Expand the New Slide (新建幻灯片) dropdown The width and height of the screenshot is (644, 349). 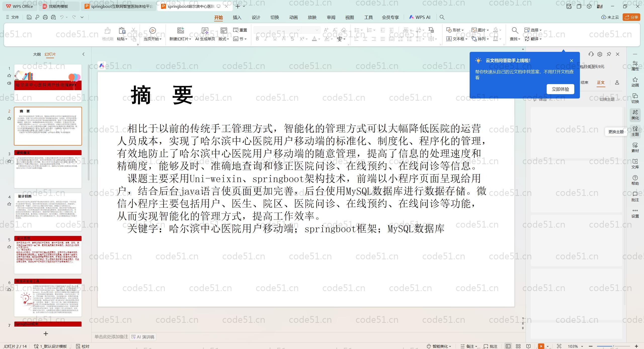(x=190, y=39)
